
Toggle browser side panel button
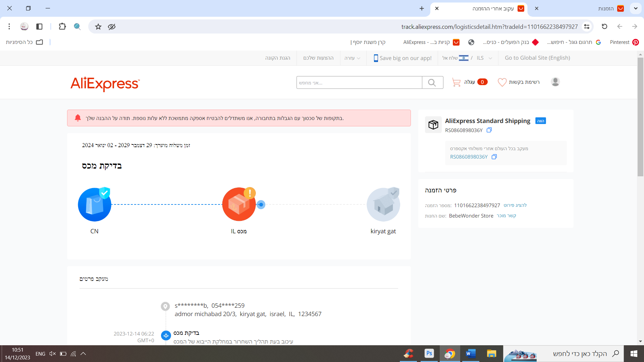[x=39, y=26]
